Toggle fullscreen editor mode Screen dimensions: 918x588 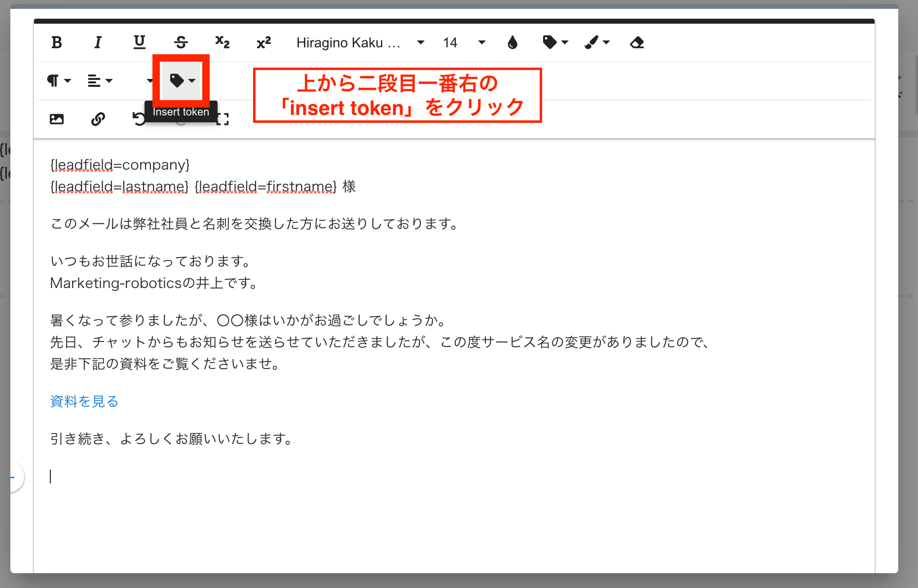pyautogui.click(x=223, y=119)
